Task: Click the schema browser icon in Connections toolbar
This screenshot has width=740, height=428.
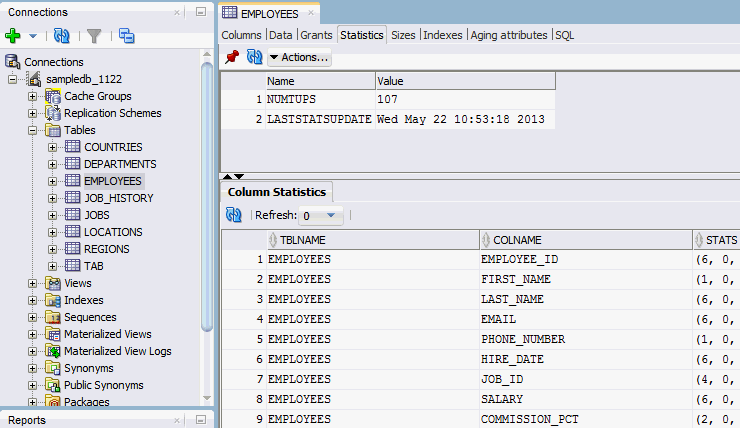Action: 126,36
